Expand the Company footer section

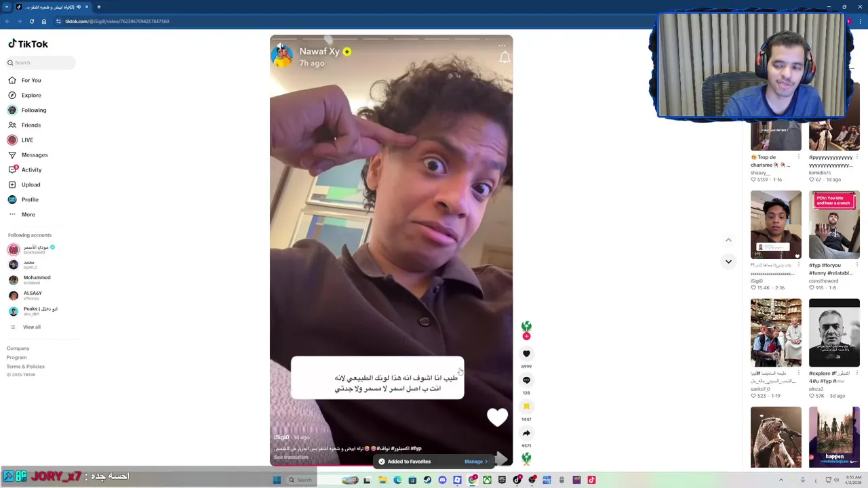click(x=18, y=348)
